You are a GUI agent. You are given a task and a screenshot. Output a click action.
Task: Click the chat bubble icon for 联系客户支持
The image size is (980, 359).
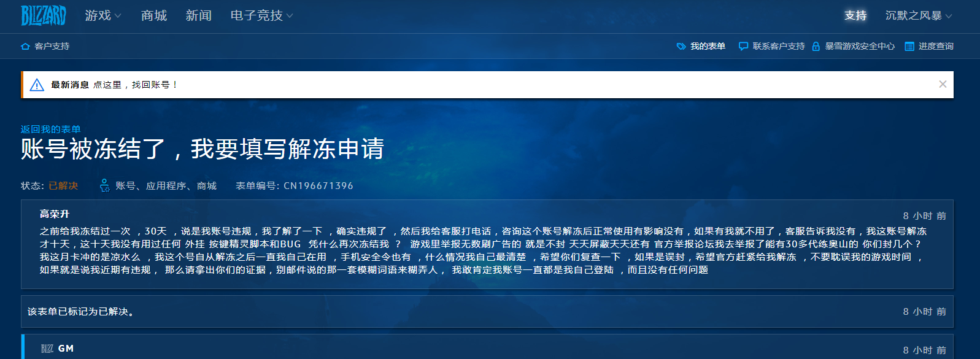[x=743, y=47]
